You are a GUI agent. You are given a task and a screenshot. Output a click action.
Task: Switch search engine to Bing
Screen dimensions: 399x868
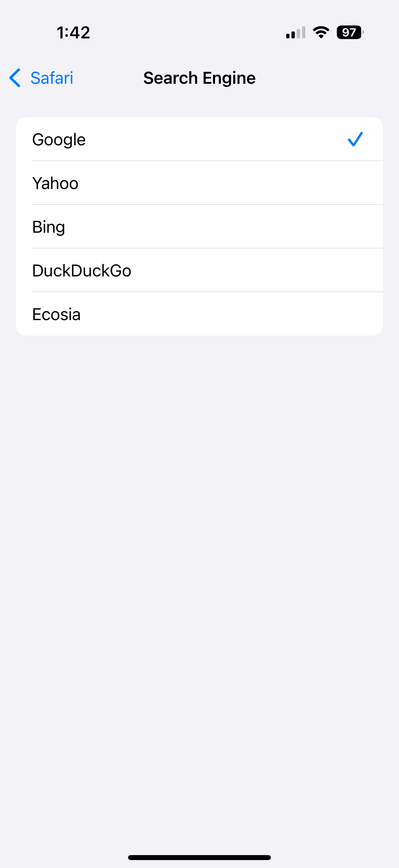(x=49, y=227)
